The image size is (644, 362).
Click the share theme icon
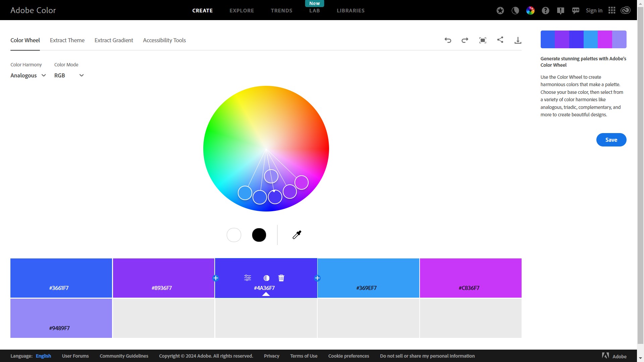[500, 40]
